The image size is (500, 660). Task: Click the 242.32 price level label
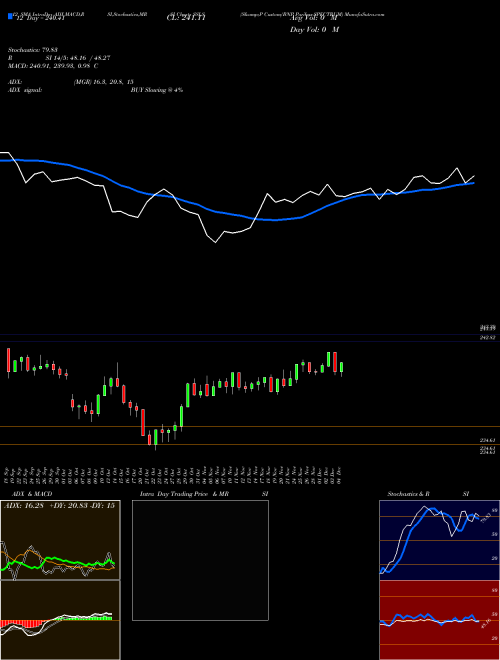[488, 338]
